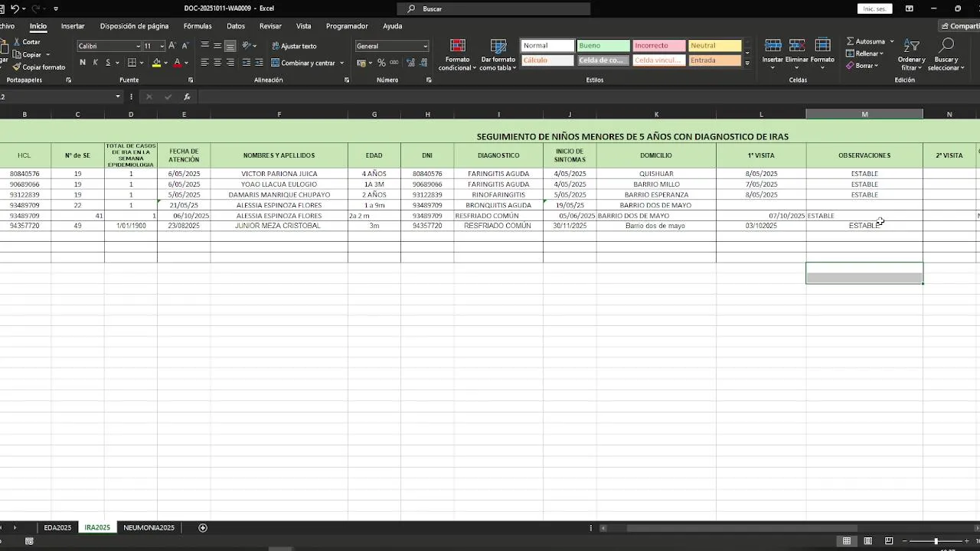Viewport: 980px width, 551px height.
Task: Align text left
Action: pos(204,63)
